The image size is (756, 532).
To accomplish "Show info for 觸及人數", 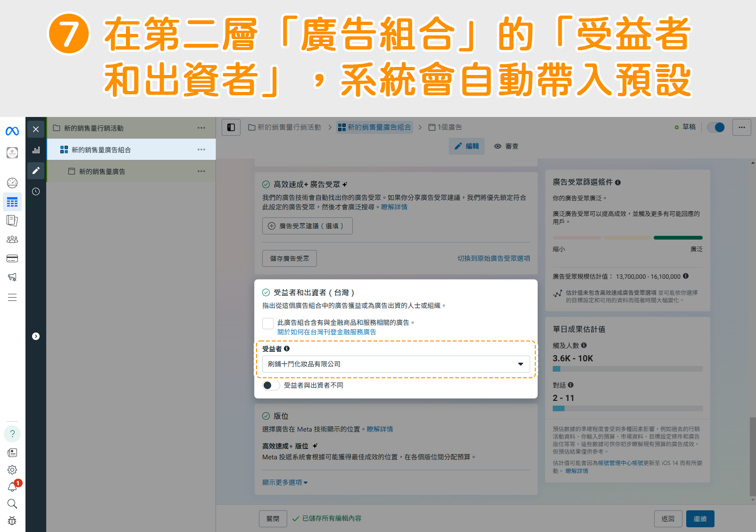I will coord(584,345).
